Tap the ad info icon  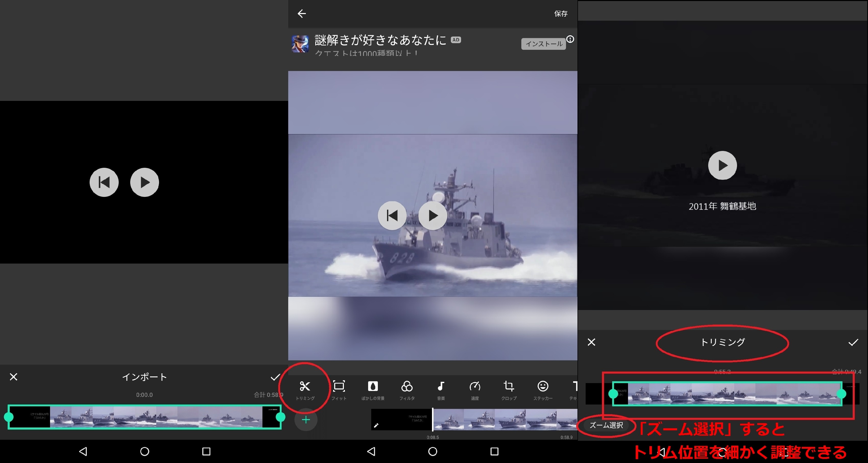570,39
